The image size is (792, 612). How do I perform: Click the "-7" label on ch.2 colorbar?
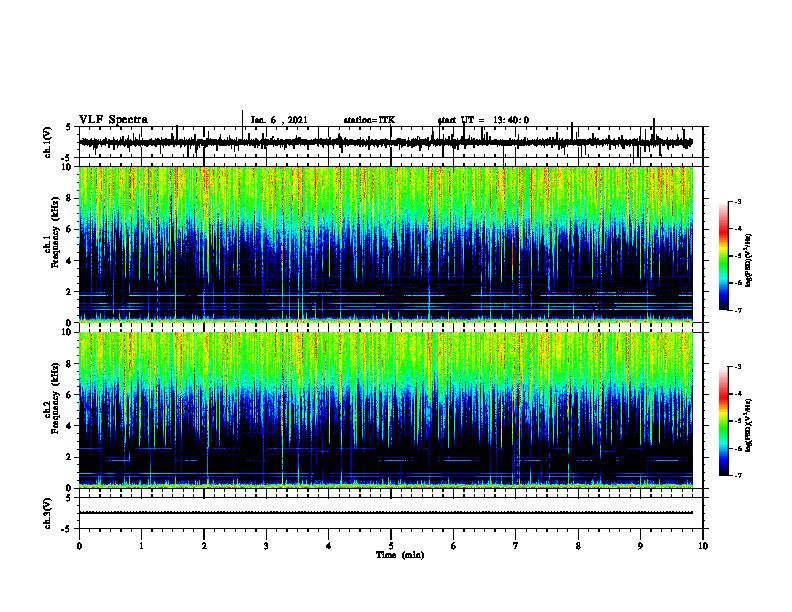point(738,476)
